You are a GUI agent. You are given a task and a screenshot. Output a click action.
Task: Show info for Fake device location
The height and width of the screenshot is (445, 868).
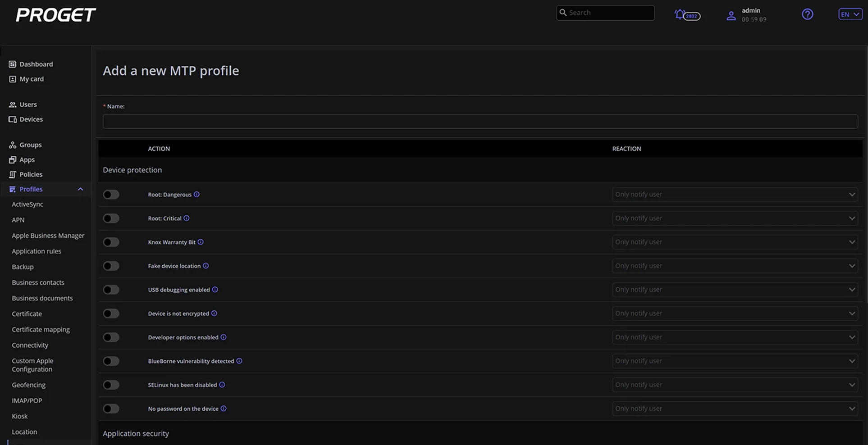click(x=206, y=266)
